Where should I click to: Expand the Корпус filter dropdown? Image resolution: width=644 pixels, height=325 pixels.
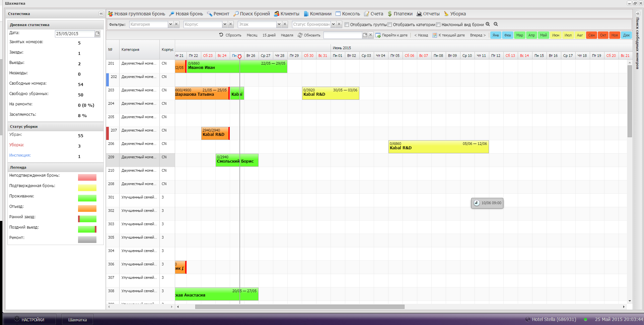point(225,24)
